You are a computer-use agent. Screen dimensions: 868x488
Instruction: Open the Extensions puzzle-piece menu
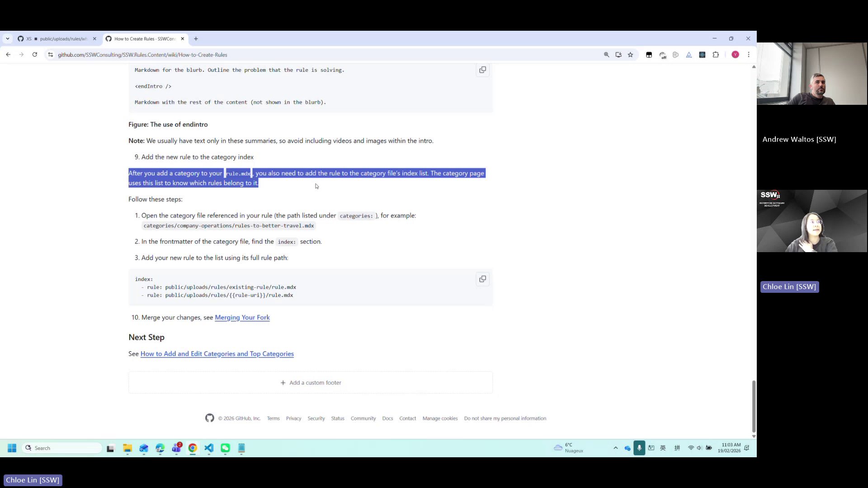coord(716,55)
